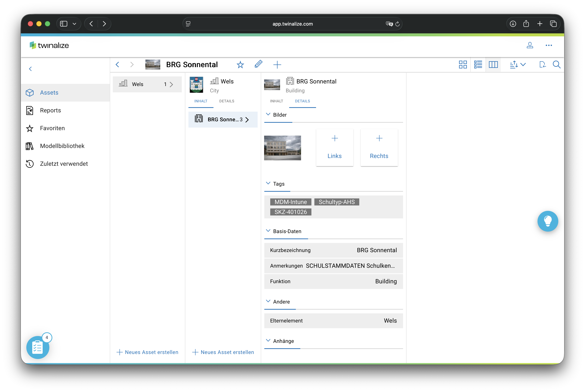Collapse the Bilder section
Image resolution: width=585 pixels, height=392 pixels.
pyautogui.click(x=268, y=114)
